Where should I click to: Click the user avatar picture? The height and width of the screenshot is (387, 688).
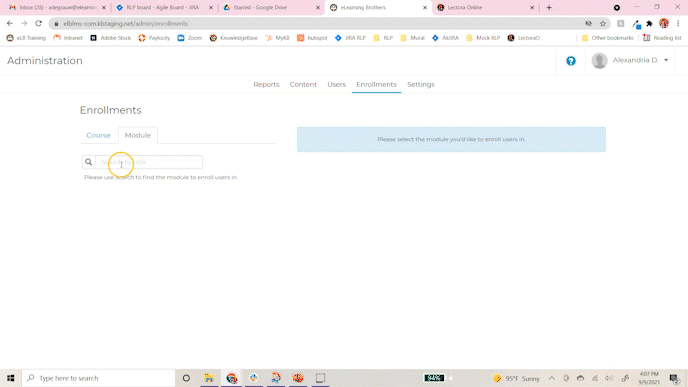(x=599, y=61)
